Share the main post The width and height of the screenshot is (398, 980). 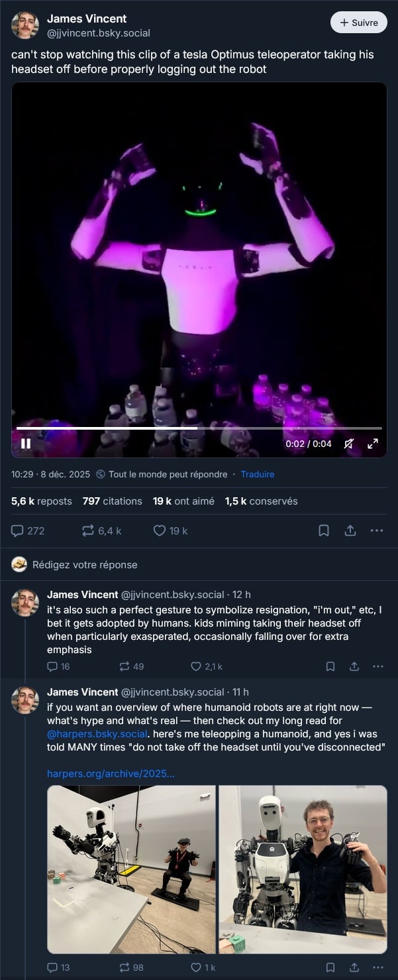[350, 530]
